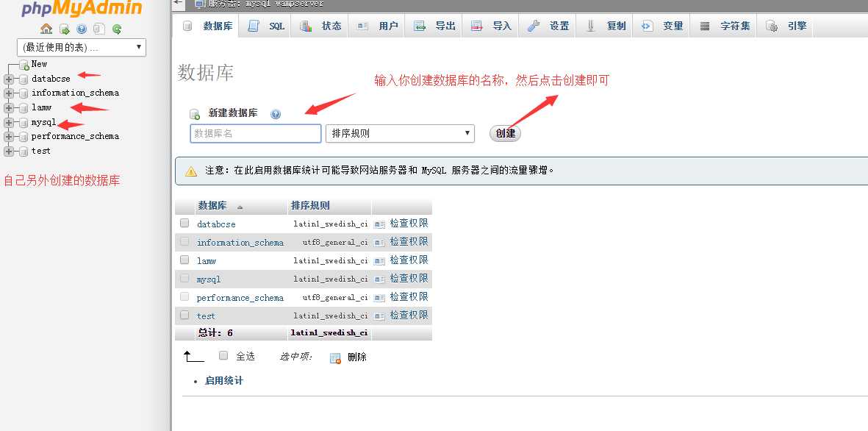Open information_schema link in the table
The width and height of the screenshot is (868, 431).
tap(240, 243)
